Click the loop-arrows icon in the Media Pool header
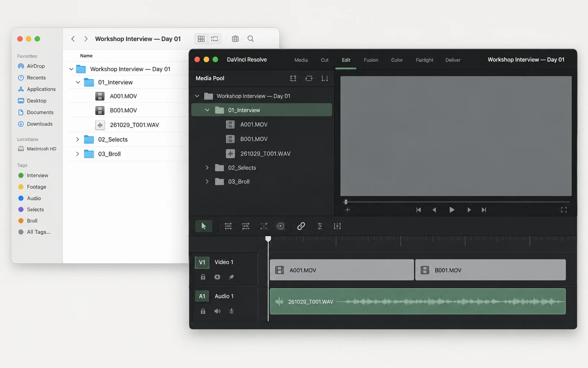 coord(309,78)
